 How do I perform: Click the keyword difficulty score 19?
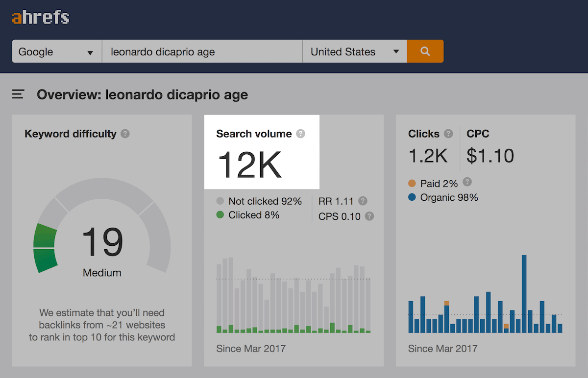click(102, 242)
